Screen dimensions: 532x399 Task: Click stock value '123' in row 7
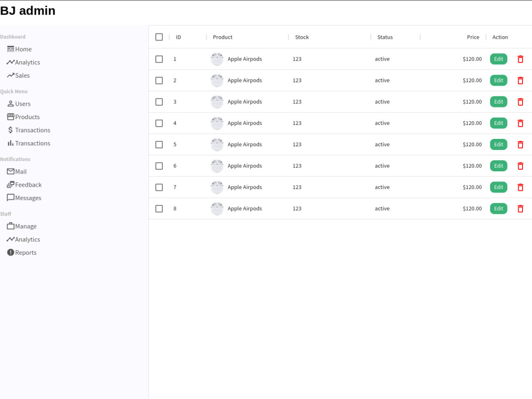297,187
